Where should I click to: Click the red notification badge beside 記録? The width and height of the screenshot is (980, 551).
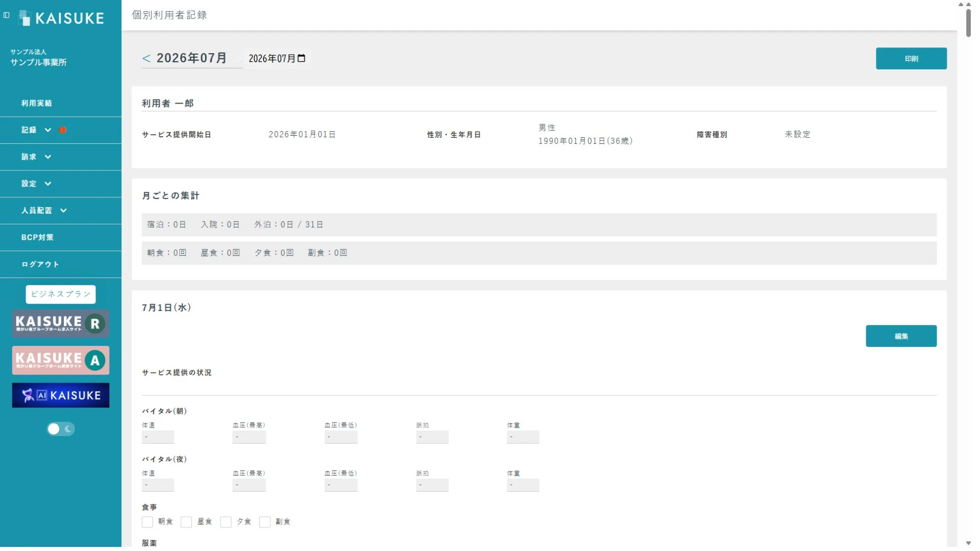click(x=63, y=130)
